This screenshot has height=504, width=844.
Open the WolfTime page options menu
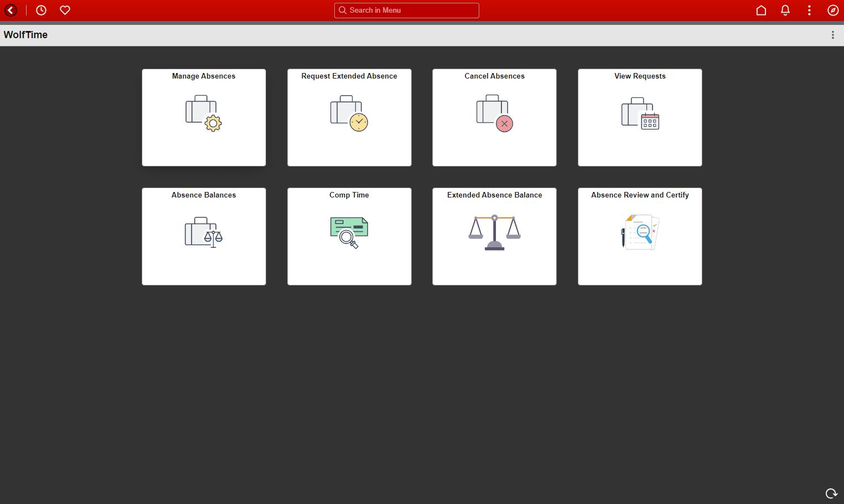coord(832,35)
